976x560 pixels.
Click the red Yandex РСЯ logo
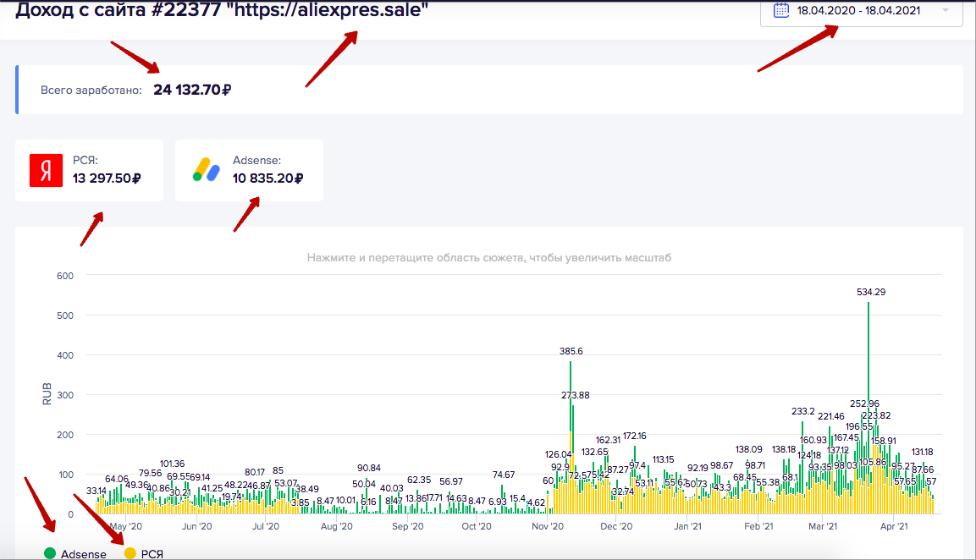[46, 171]
